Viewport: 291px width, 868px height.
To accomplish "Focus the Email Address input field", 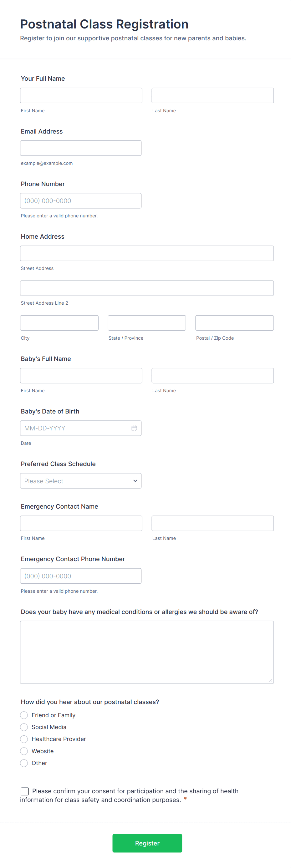I will point(81,148).
